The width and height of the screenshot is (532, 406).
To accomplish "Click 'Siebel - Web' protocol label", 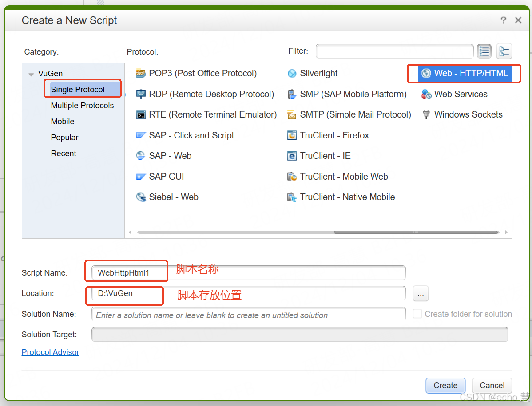I will coord(173,197).
